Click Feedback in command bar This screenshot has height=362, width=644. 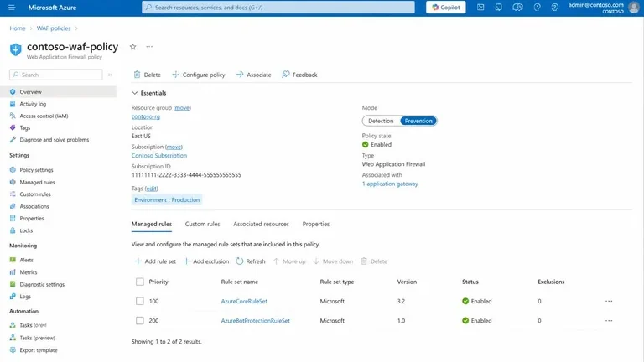(x=299, y=75)
